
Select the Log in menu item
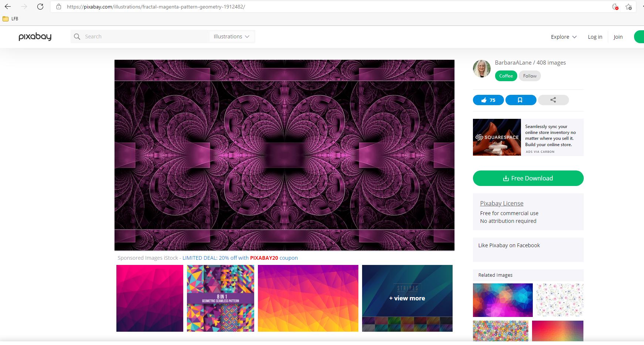[595, 37]
